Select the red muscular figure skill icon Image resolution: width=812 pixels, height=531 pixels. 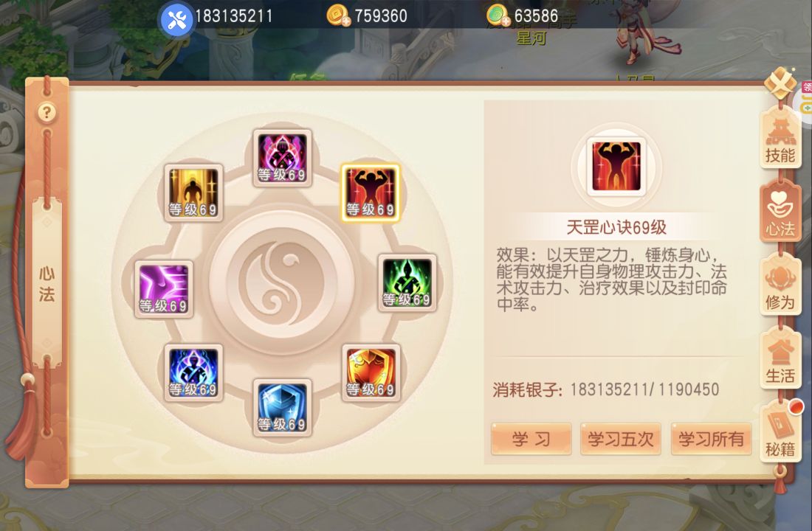point(371,192)
